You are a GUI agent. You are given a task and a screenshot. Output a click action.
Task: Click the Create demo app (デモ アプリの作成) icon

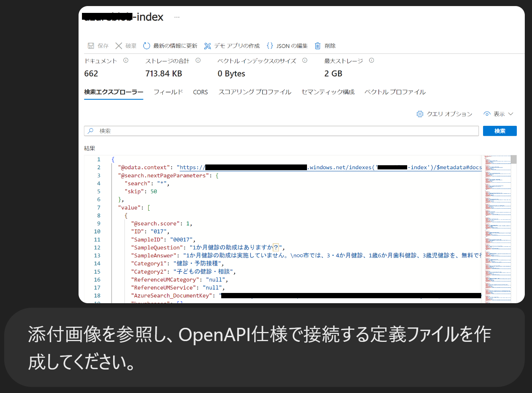click(207, 46)
